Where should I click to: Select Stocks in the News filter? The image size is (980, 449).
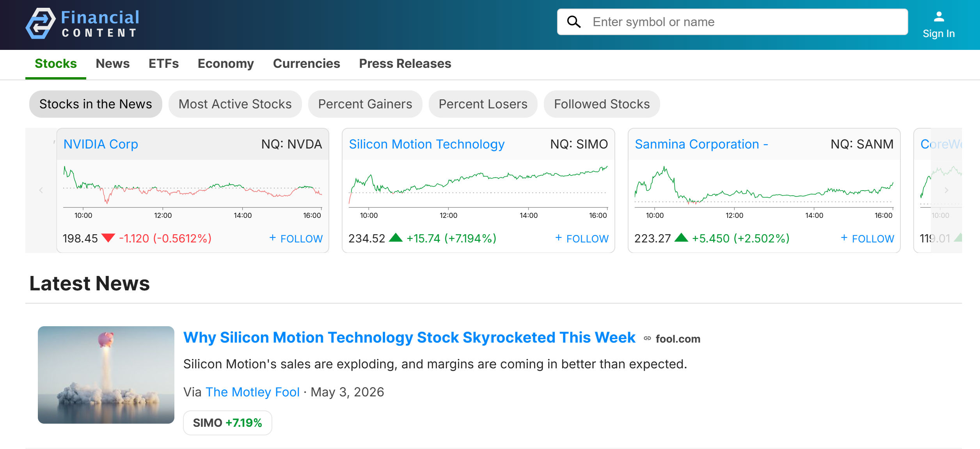click(96, 104)
